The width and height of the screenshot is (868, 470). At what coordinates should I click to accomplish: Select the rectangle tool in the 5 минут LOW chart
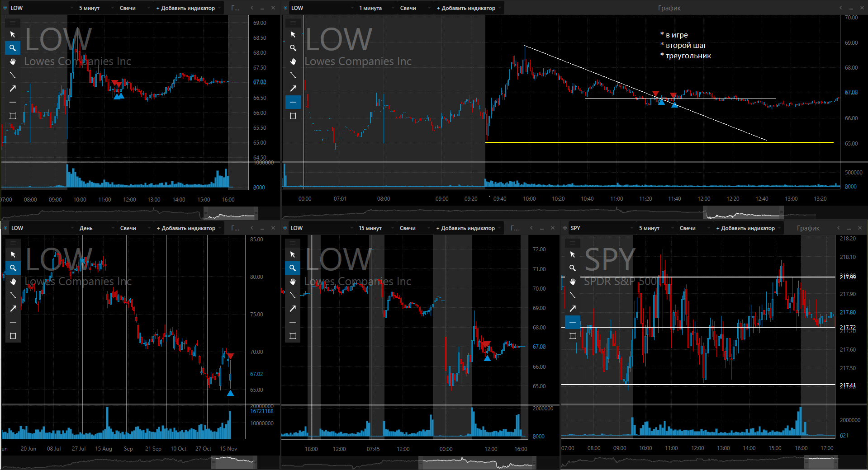[13, 116]
